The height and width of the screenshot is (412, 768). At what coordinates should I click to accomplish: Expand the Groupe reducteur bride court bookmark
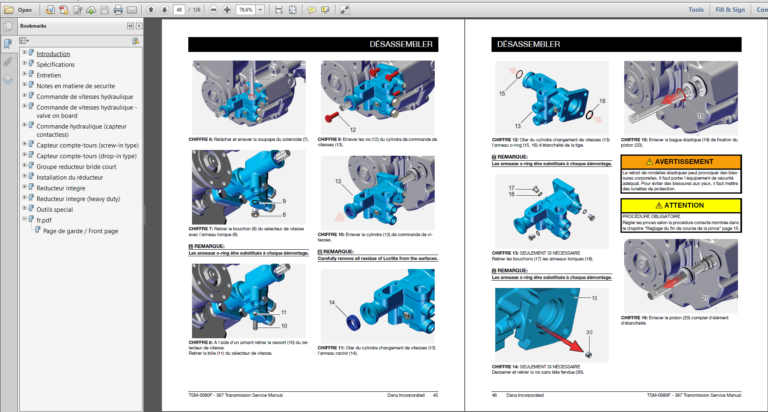point(24,165)
